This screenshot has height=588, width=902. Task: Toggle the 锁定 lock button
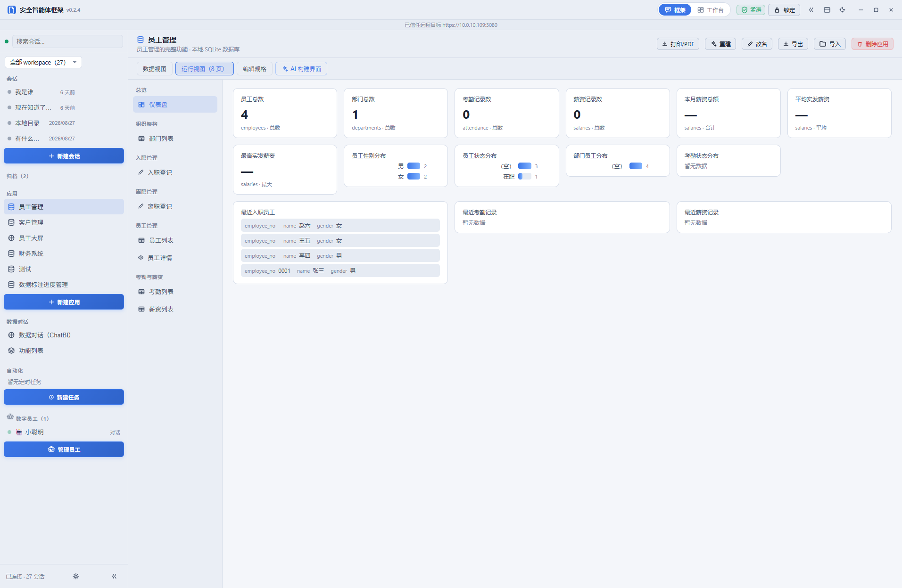(x=784, y=10)
